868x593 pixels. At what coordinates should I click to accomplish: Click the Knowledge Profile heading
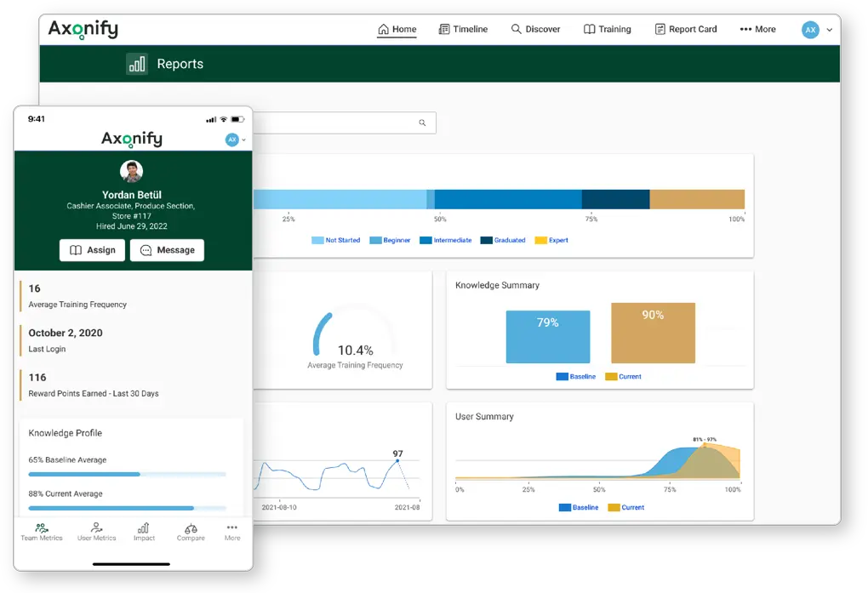[66, 433]
